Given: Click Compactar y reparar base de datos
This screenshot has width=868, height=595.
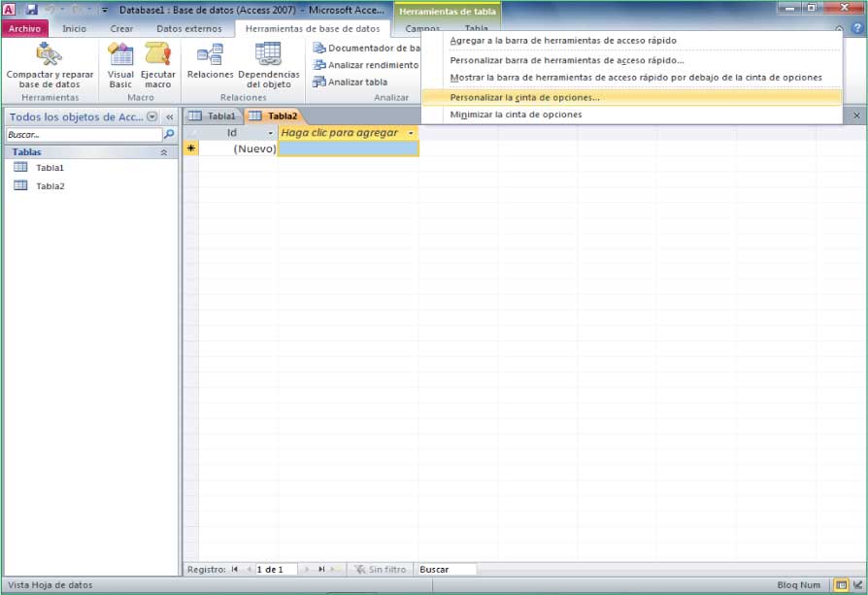Looking at the screenshot, I should click(50, 65).
